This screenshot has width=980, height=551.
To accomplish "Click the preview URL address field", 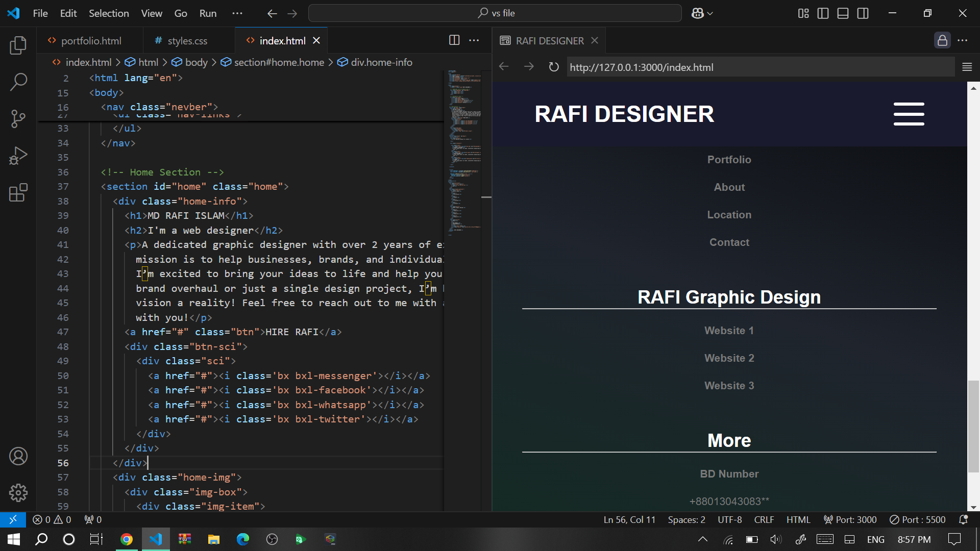I will pos(761,67).
